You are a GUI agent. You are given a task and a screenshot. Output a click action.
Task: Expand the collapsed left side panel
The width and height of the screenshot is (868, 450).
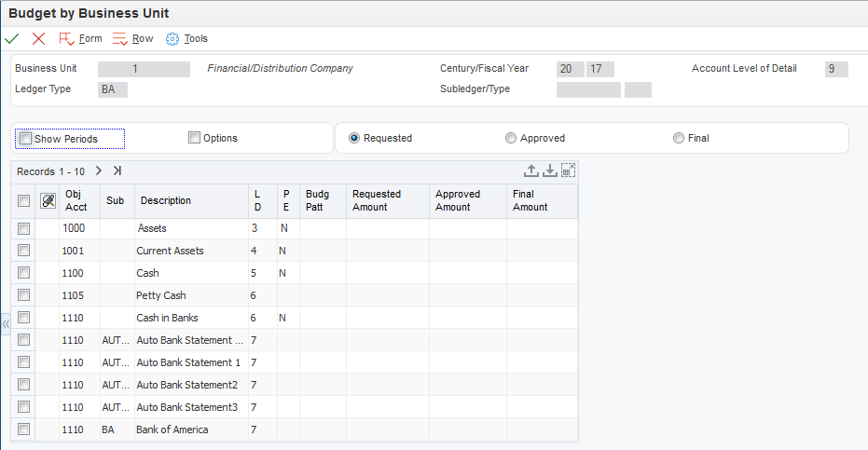(x=6, y=324)
